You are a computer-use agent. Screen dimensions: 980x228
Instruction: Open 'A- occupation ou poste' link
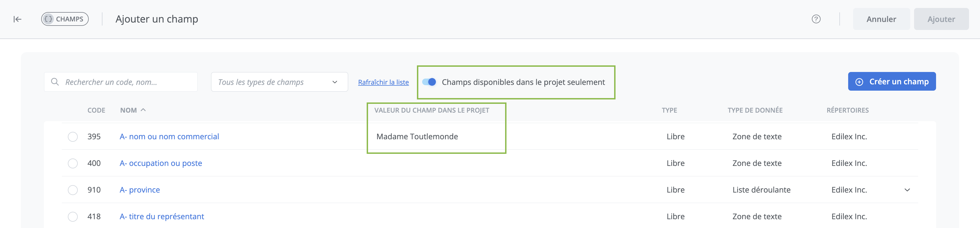tap(161, 163)
